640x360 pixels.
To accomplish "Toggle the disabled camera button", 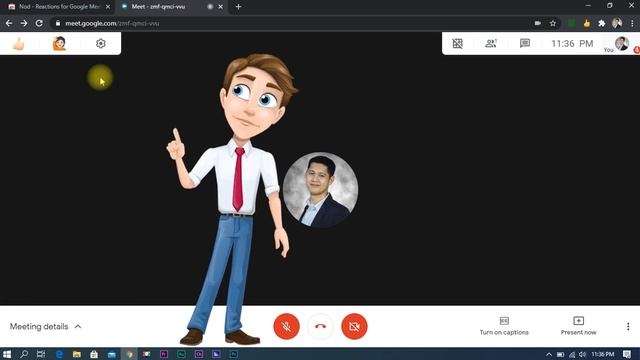I will [354, 326].
